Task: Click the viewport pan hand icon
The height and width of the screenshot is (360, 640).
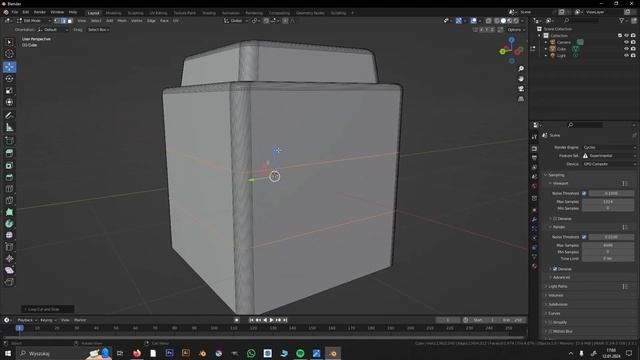Action: point(521,79)
